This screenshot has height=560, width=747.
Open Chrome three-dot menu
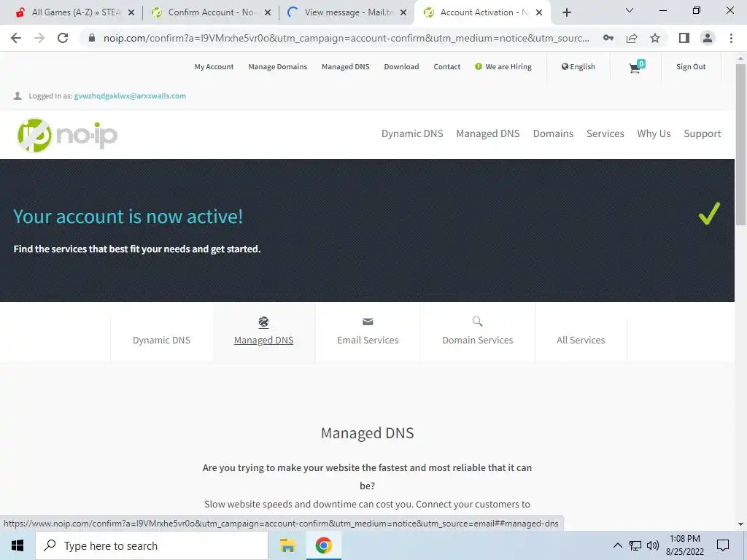tap(731, 38)
